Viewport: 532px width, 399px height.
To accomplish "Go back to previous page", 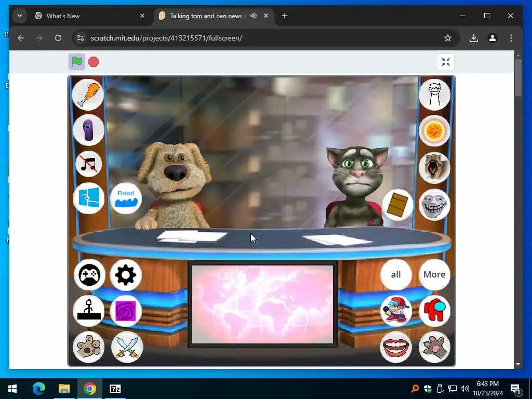I will click(21, 38).
